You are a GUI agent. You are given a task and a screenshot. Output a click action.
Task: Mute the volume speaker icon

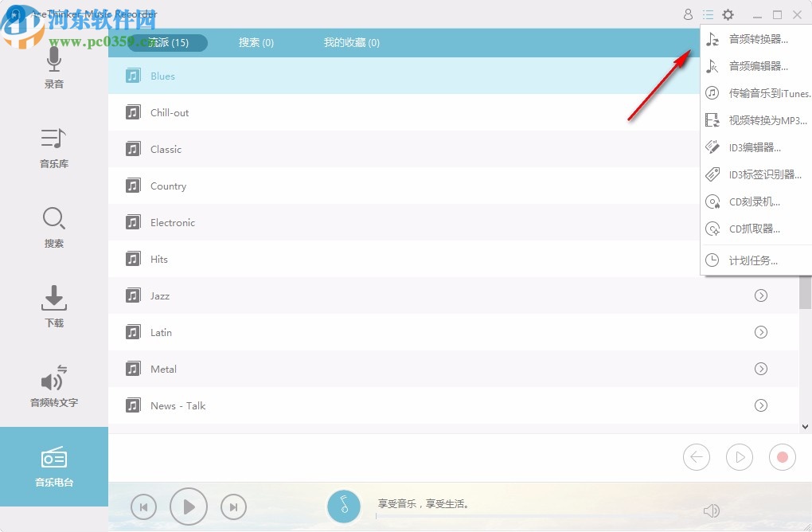pyautogui.click(x=711, y=510)
